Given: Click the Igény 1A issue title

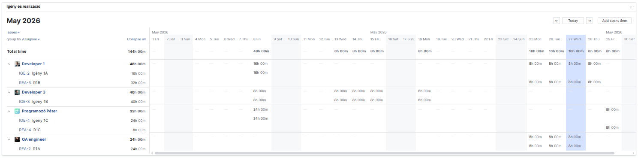Looking at the screenshot, I should click(40, 73).
